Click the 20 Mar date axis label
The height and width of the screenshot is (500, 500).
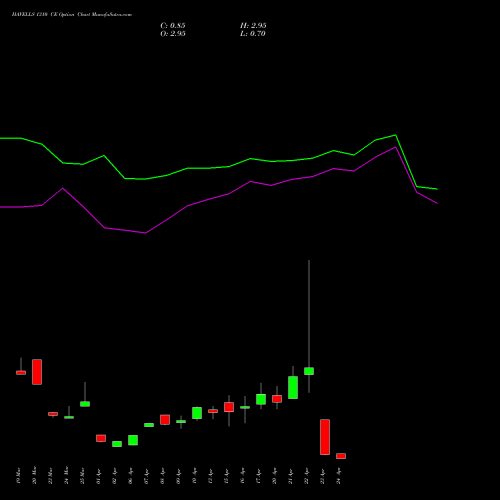pyautogui.click(x=34, y=475)
